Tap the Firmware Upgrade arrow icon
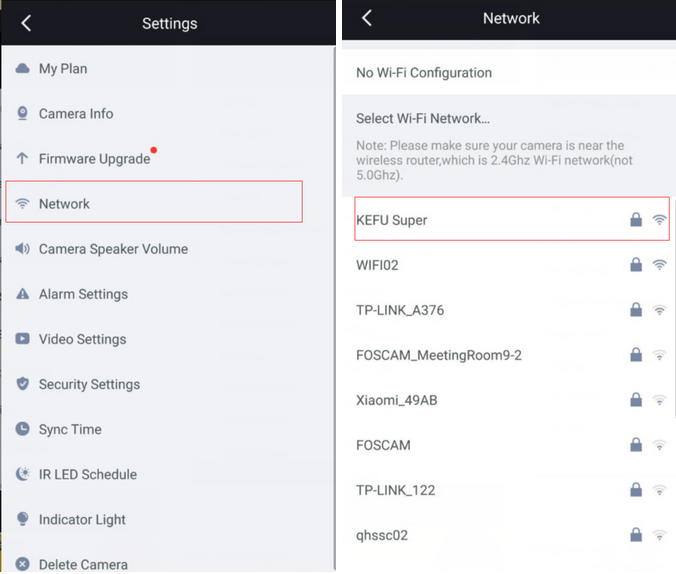 point(22,159)
